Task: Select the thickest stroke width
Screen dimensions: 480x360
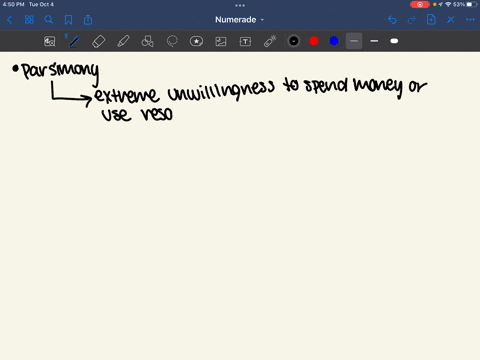Action: [394, 41]
